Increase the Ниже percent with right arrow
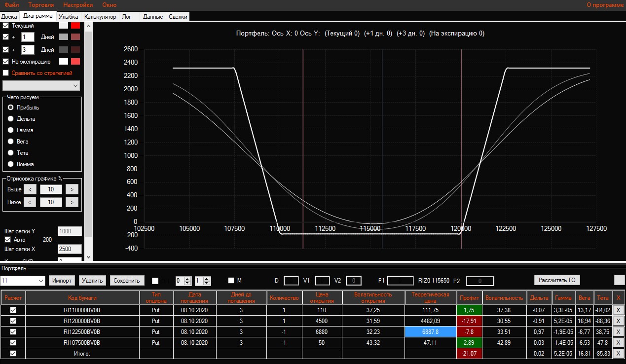 click(72, 202)
